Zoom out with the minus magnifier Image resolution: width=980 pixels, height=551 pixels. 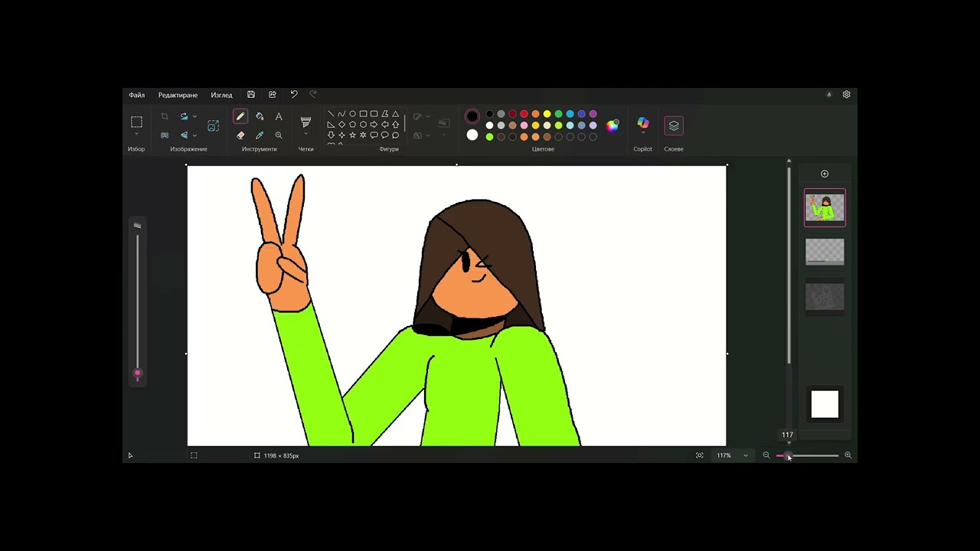coord(766,455)
